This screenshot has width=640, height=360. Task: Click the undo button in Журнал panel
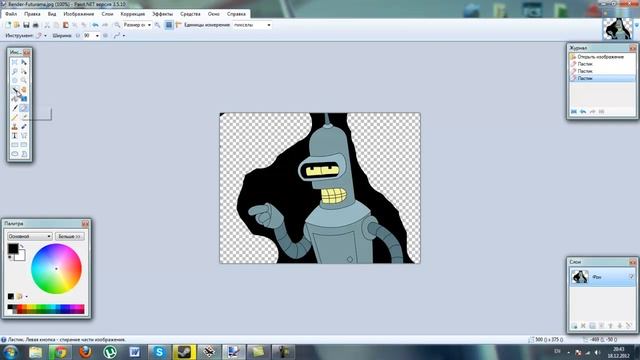pos(583,111)
